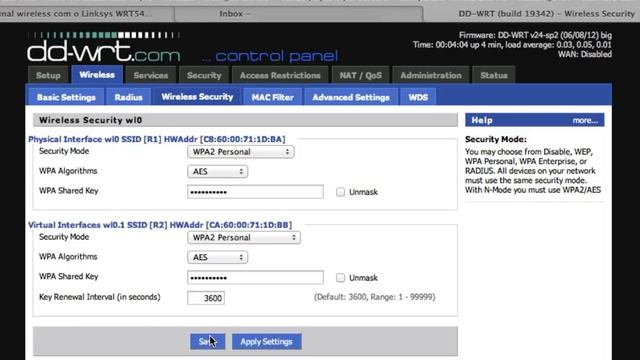Switch to the Radius sub-tab
This screenshot has height=360, width=640.
tap(128, 97)
